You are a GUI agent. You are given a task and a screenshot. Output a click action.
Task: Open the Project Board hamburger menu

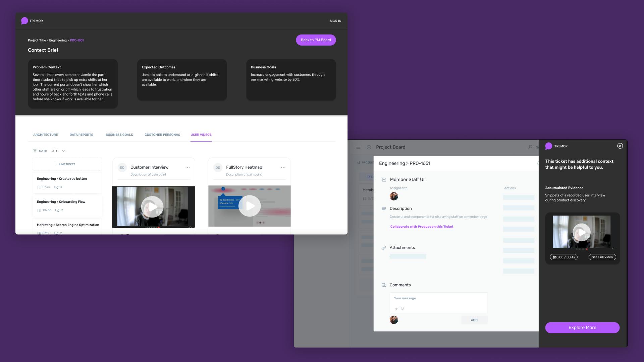(358, 147)
